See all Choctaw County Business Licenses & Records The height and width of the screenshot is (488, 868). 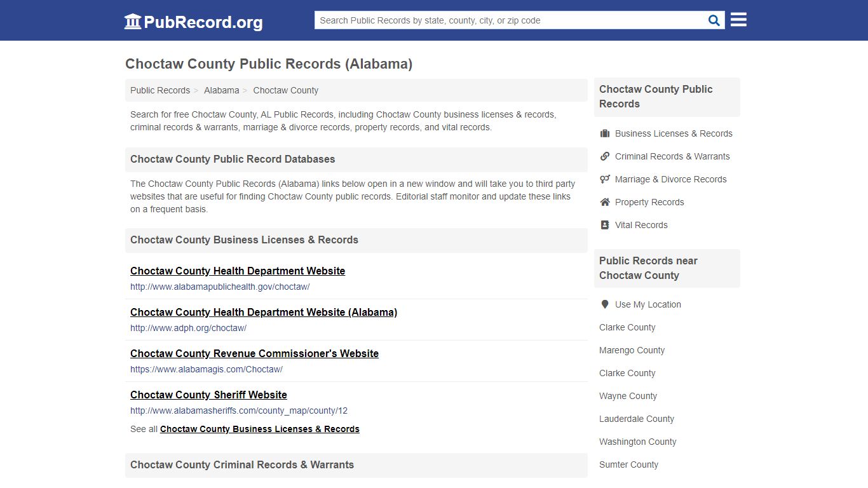(260, 429)
